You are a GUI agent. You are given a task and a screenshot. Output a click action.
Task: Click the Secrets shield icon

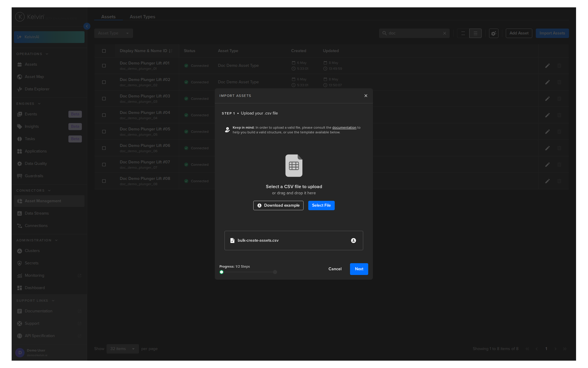(20, 263)
